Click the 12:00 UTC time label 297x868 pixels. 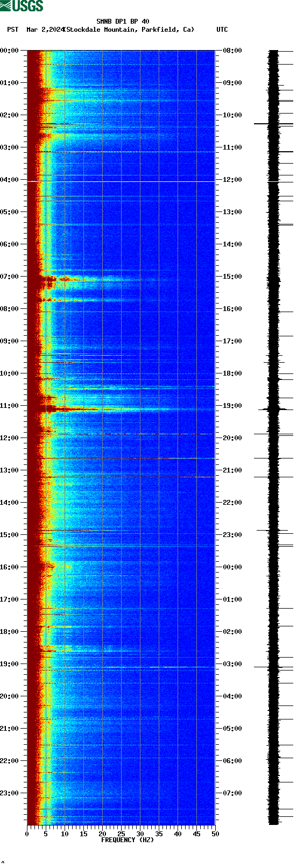pos(232,180)
